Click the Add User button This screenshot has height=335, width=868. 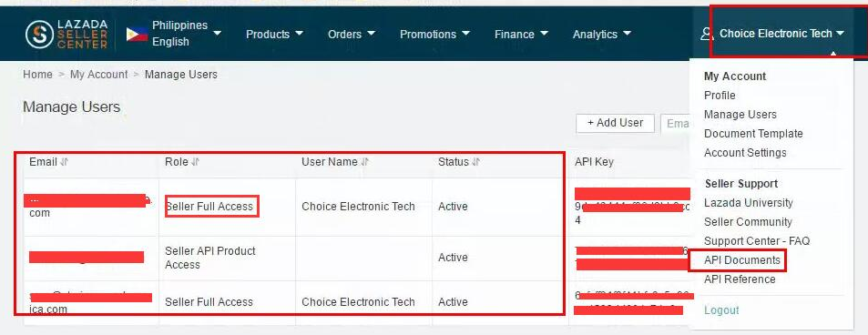(615, 123)
